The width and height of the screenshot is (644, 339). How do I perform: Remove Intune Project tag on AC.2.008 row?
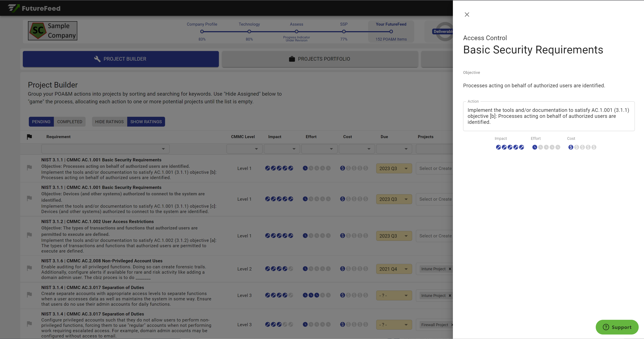coord(450,269)
